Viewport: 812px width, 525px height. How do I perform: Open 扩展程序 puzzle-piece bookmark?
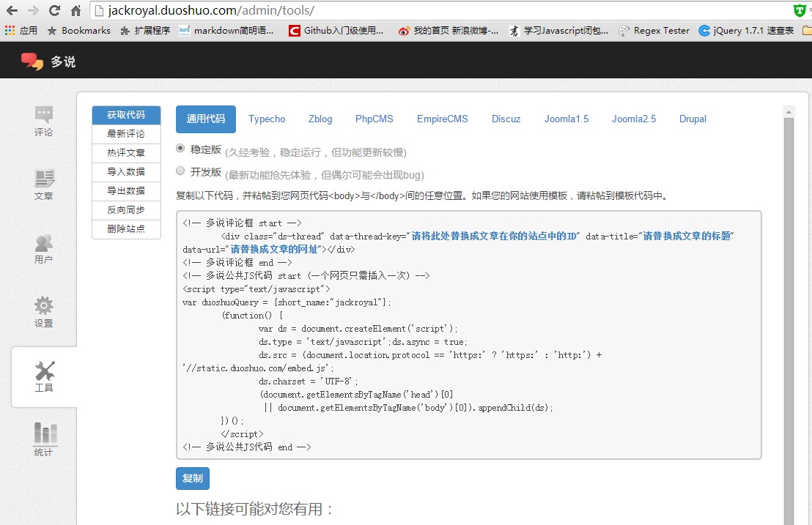coord(145,31)
